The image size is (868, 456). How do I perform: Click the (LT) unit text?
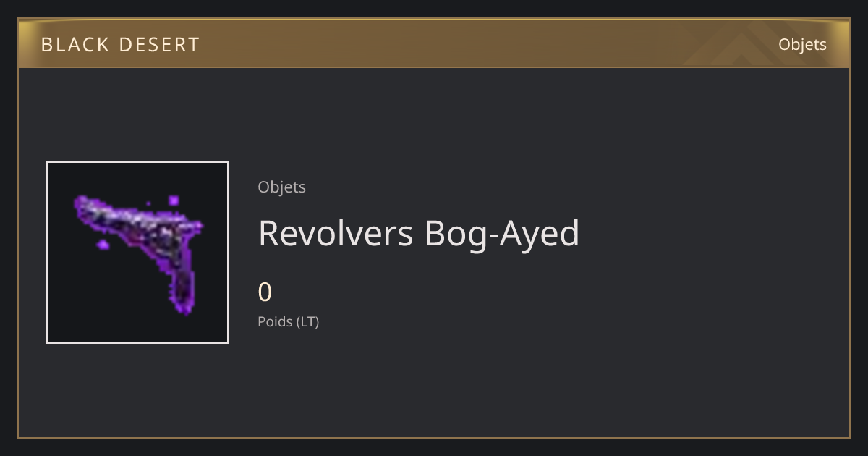pos(307,321)
